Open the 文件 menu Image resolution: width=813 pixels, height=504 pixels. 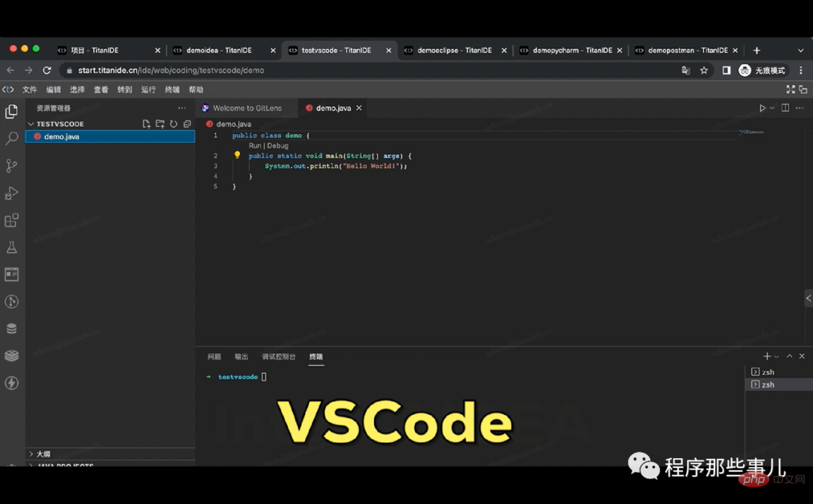pos(29,90)
